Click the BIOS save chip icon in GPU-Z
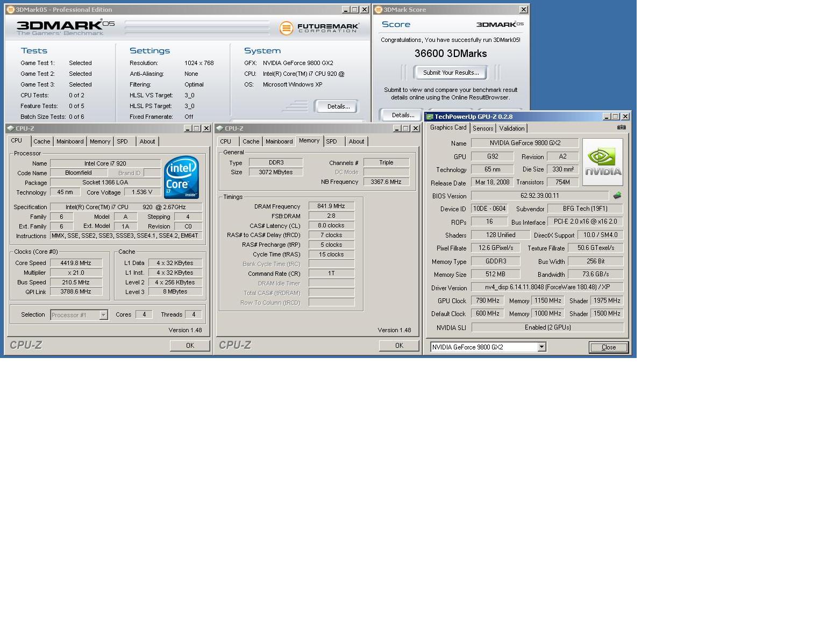 click(x=617, y=196)
